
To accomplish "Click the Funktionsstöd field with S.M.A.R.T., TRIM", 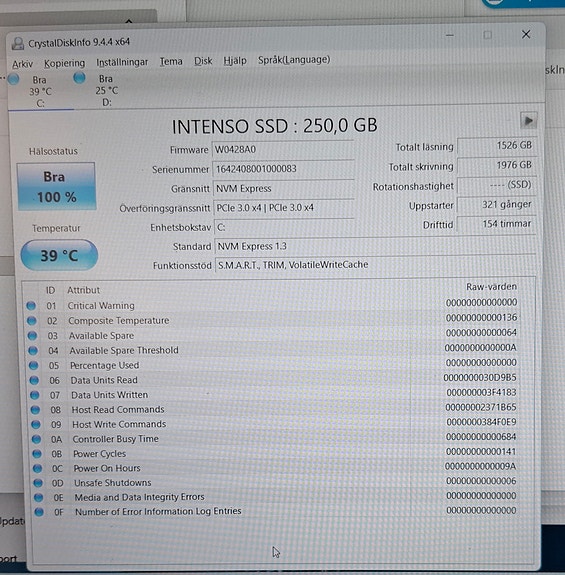I will (375, 265).
